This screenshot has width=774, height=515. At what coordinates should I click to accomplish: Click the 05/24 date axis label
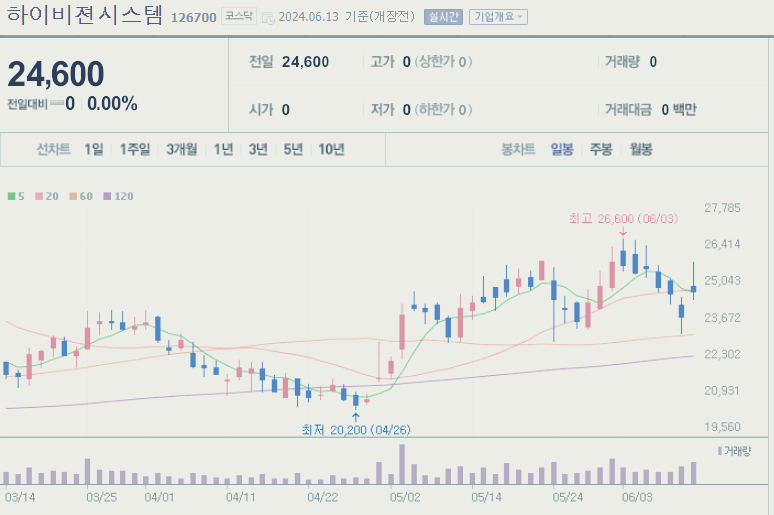click(x=567, y=497)
